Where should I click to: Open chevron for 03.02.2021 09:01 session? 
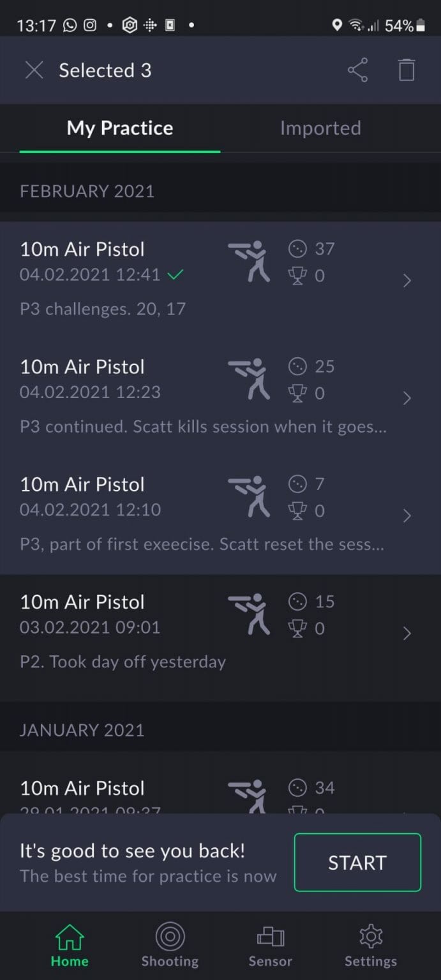(407, 634)
